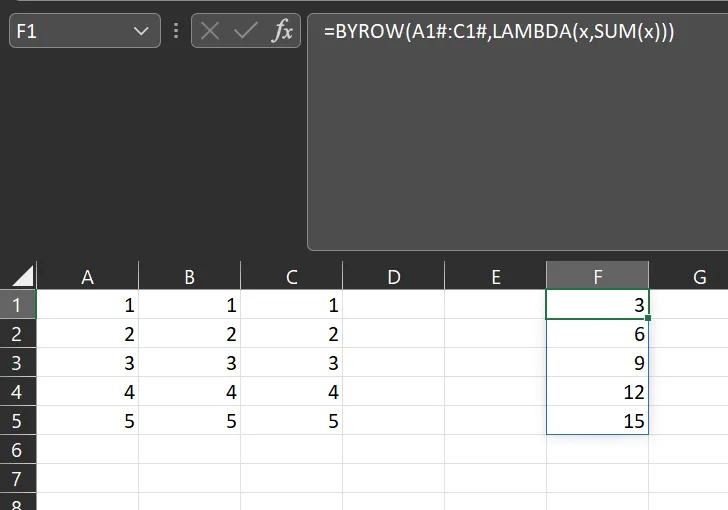Select column F header
Screen dimensions: 728x510
click(x=598, y=276)
